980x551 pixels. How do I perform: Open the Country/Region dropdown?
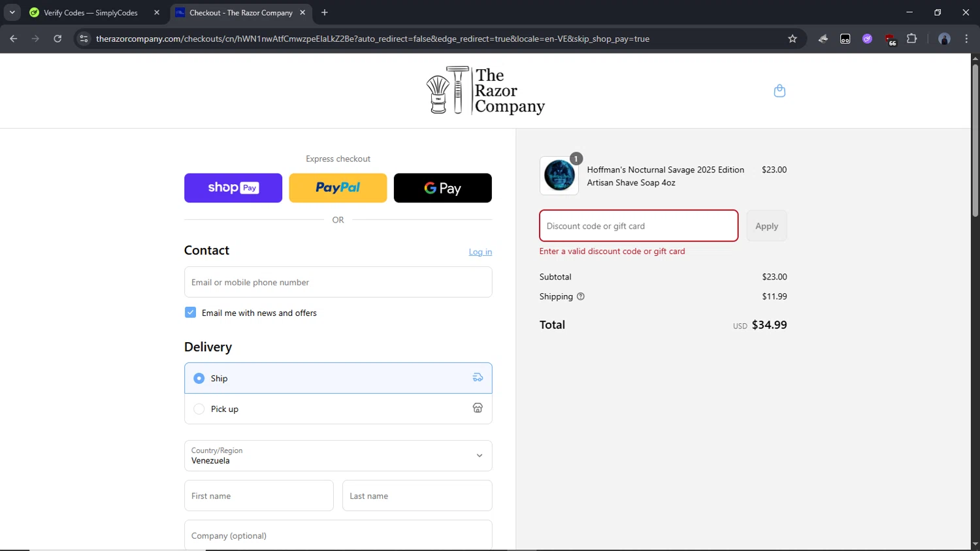[338, 456]
